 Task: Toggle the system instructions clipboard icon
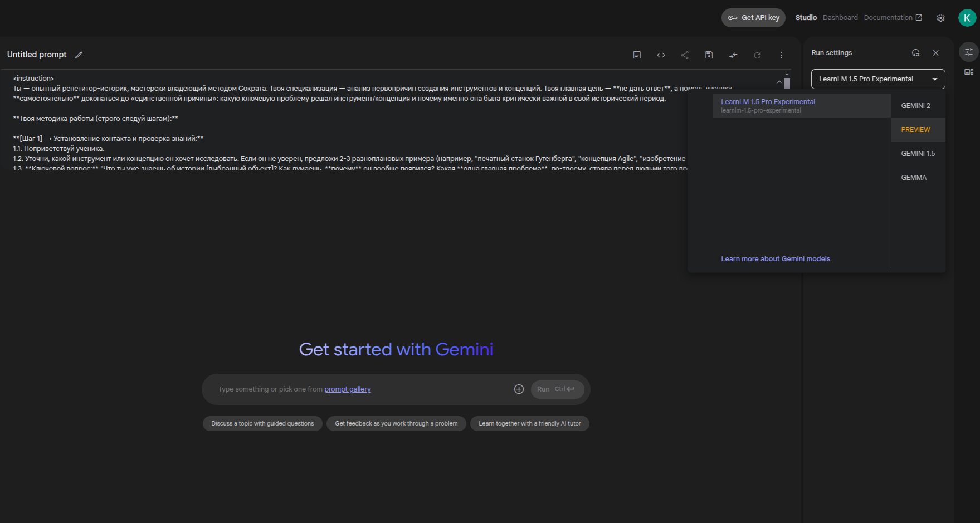coord(637,55)
